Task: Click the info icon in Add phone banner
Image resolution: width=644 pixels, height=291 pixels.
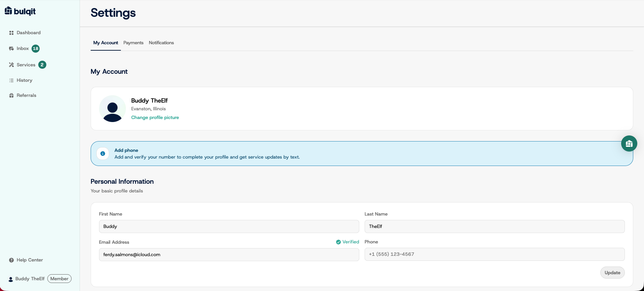Action: 103,154
